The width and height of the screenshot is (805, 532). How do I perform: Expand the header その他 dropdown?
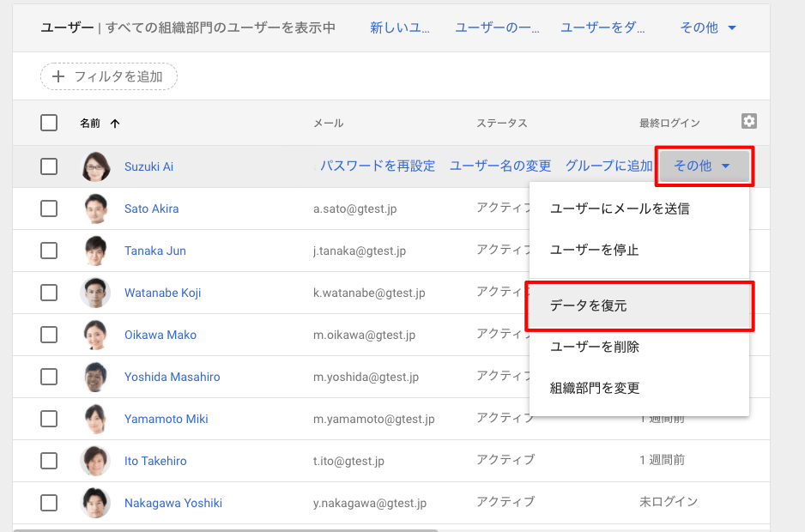point(708,28)
